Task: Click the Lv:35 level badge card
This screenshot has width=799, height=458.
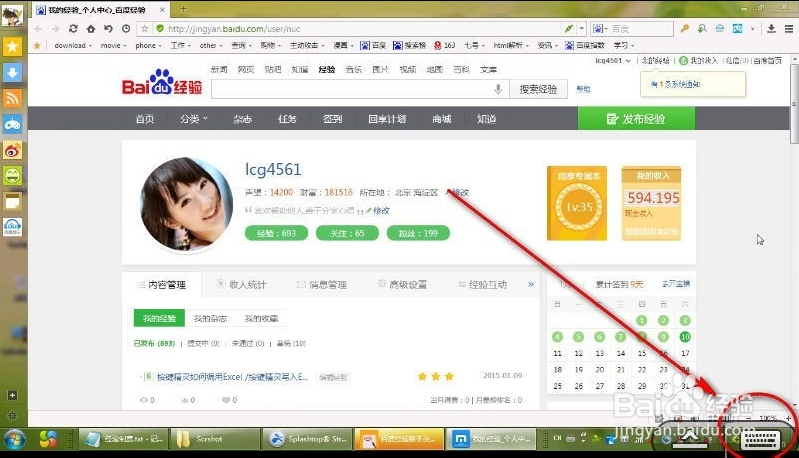Action: tap(577, 203)
